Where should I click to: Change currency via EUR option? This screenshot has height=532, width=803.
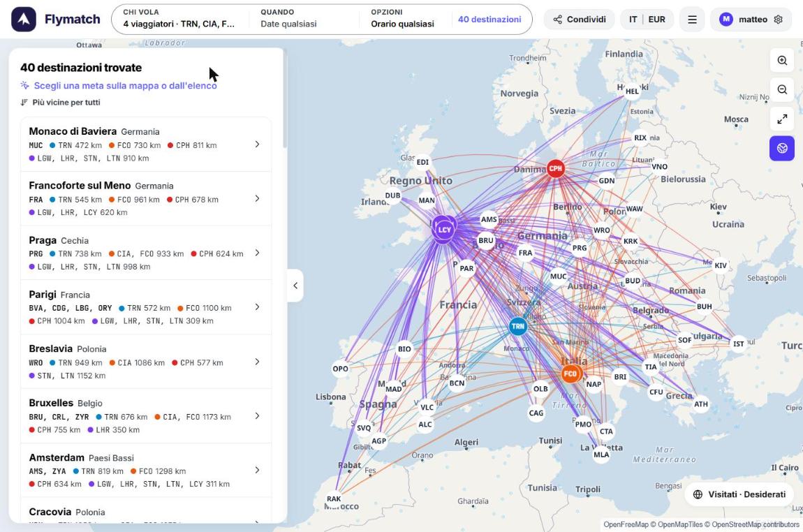tap(656, 20)
